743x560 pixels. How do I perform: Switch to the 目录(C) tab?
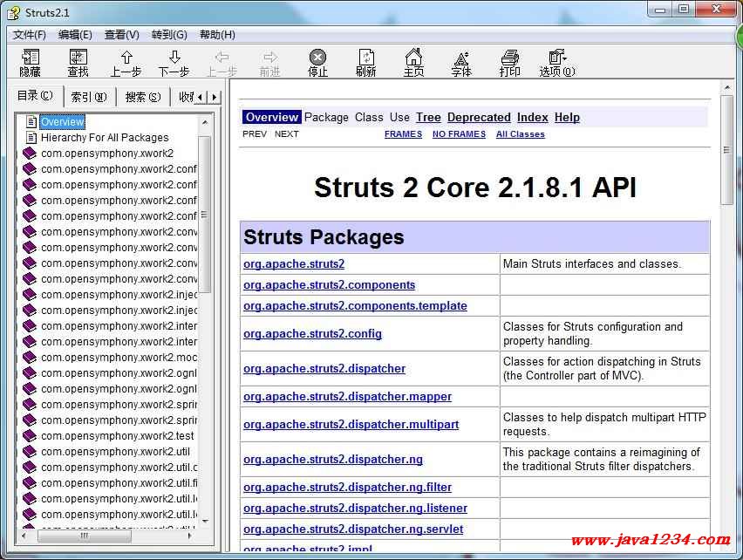tap(35, 96)
